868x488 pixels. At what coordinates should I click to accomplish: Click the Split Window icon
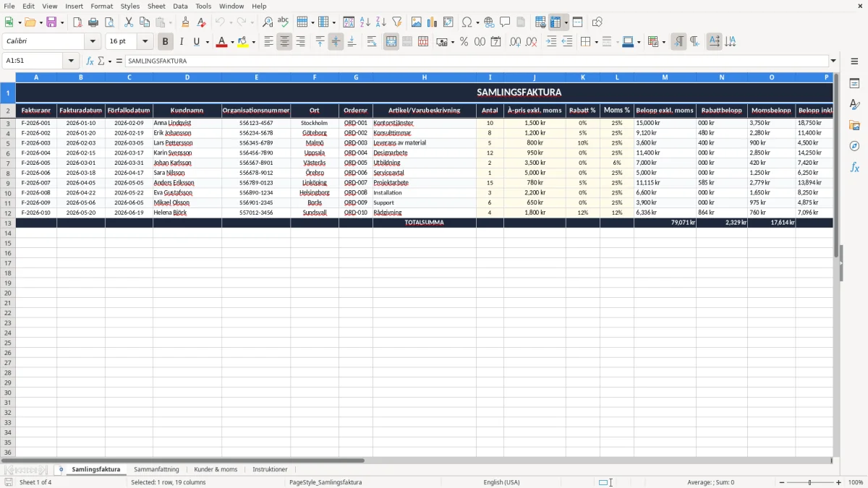[x=577, y=22]
